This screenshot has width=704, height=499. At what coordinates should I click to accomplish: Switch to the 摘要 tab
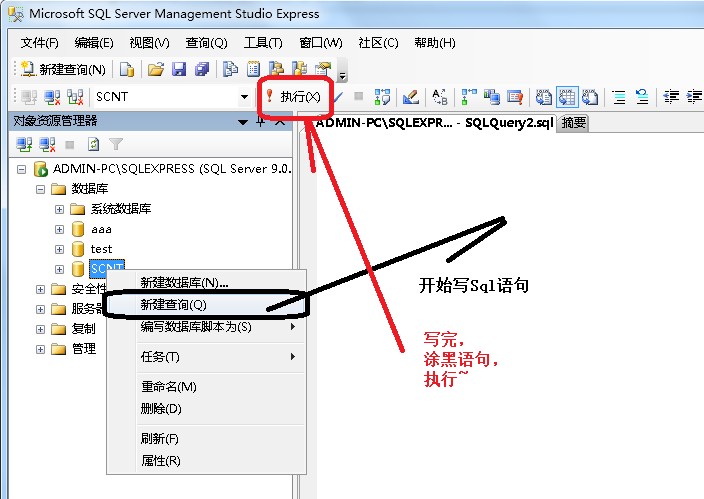click(x=573, y=123)
